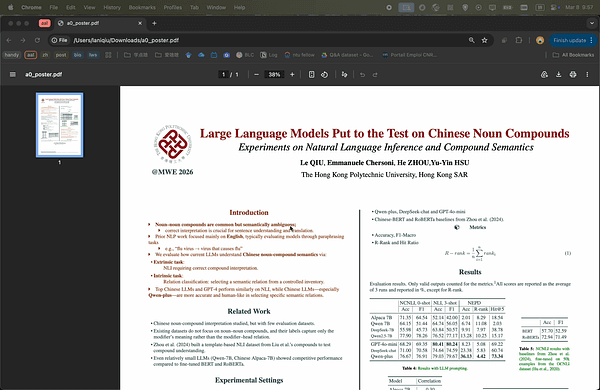The width and height of the screenshot is (600, 390).
Task: Open the Edit menu
Action: (70, 7)
